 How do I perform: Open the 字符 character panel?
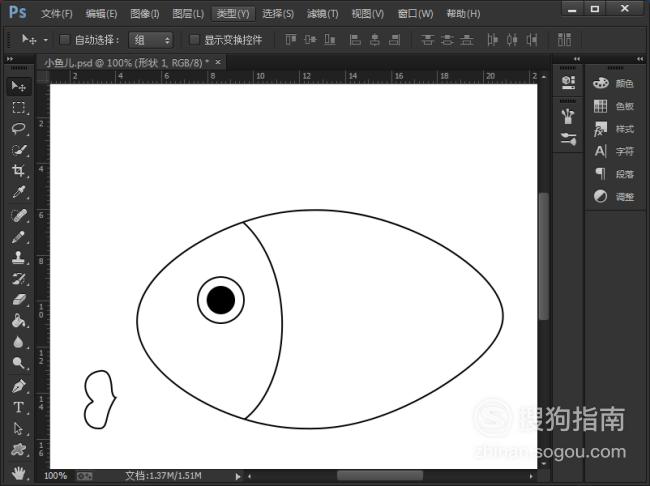tap(613, 151)
